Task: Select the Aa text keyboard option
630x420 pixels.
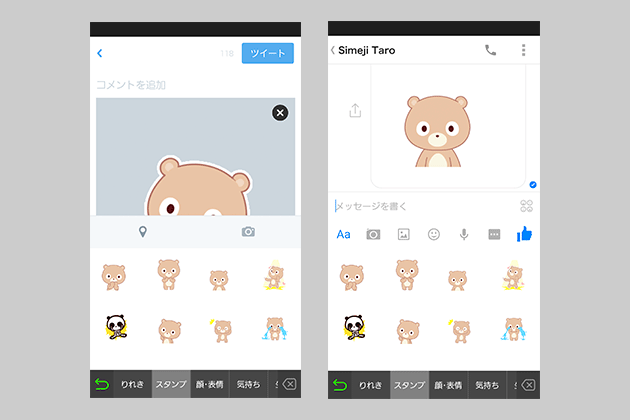Action: [344, 234]
